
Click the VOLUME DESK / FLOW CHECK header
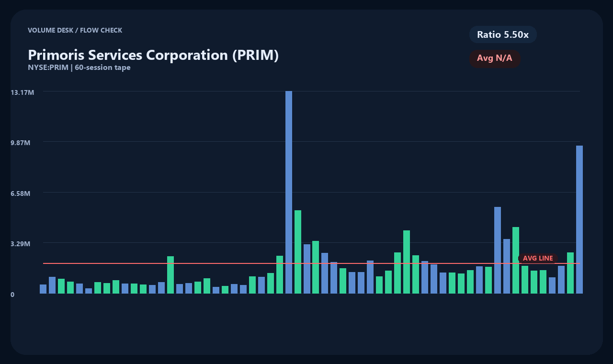(x=75, y=30)
